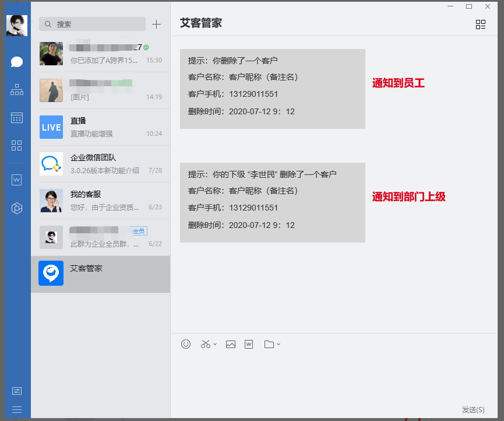The width and height of the screenshot is (504, 421).
Task: Click the 发送(S) send button
Action: pyautogui.click(x=473, y=410)
